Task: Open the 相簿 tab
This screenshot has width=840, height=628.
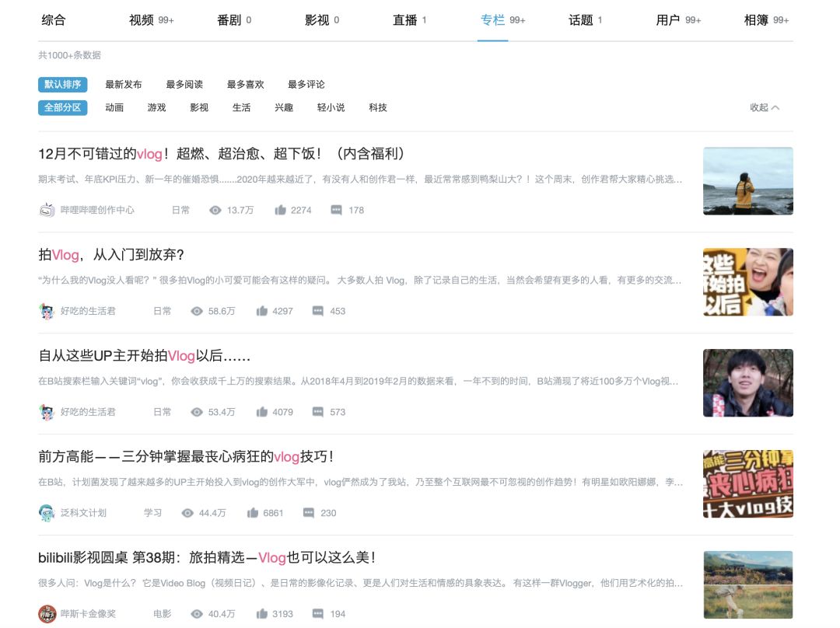Action: (766, 20)
